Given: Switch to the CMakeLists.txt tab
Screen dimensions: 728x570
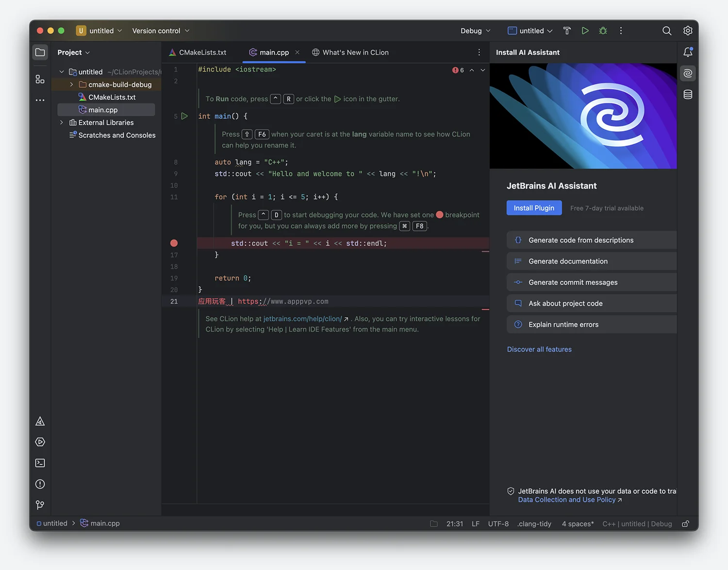Looking at the screenshot, I should point(198,52).
